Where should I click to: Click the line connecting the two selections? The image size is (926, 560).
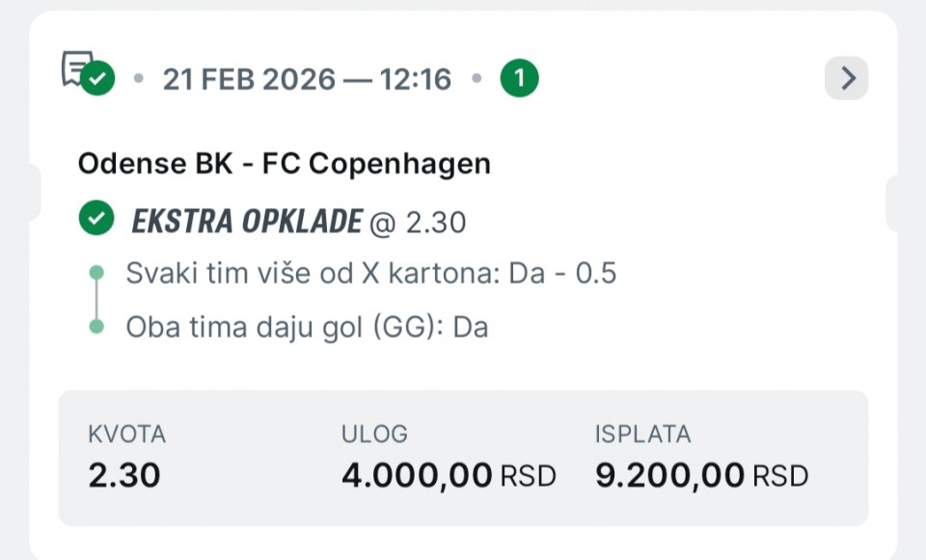coord(96,301)
